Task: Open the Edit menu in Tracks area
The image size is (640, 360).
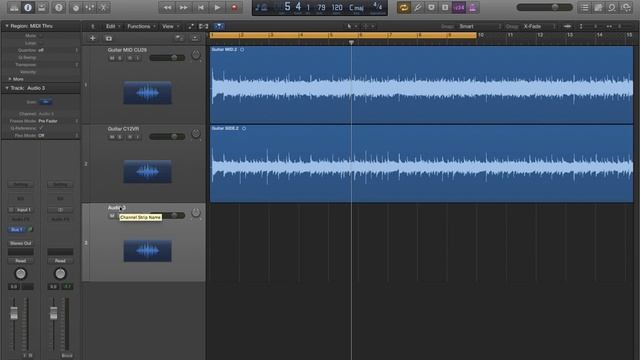Action: click(113, 26)
